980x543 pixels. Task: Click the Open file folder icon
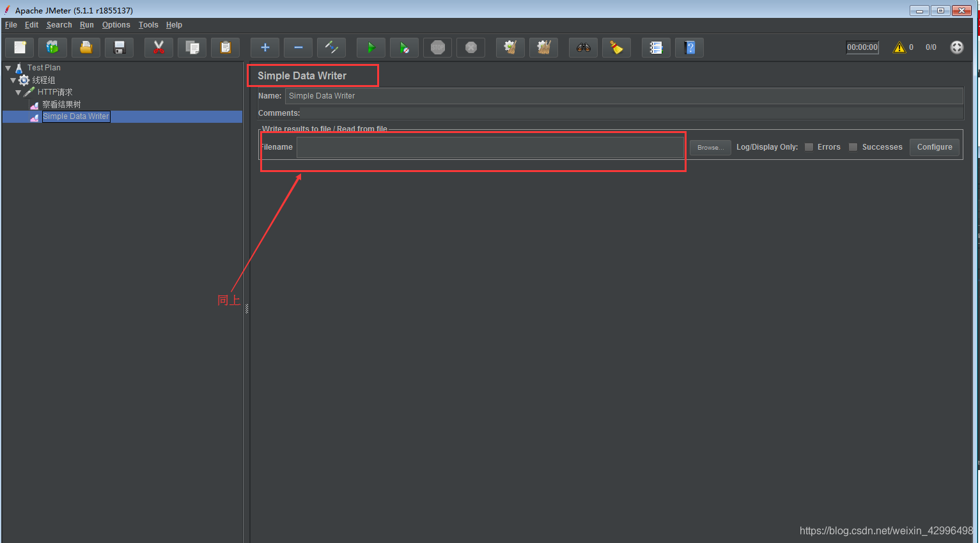click(x=86, y=47)
